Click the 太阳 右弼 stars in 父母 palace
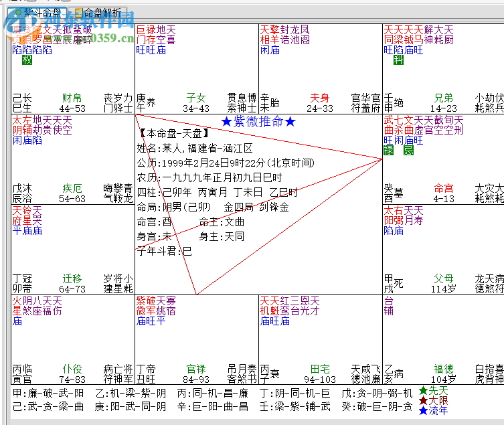This screenshot has height=425, width=504. (x=394, y=216)
